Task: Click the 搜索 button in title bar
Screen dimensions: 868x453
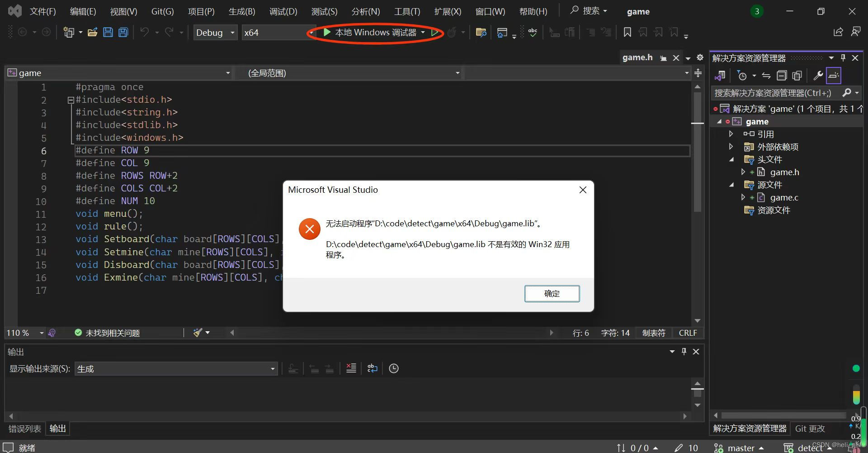Action: (589, 11)
